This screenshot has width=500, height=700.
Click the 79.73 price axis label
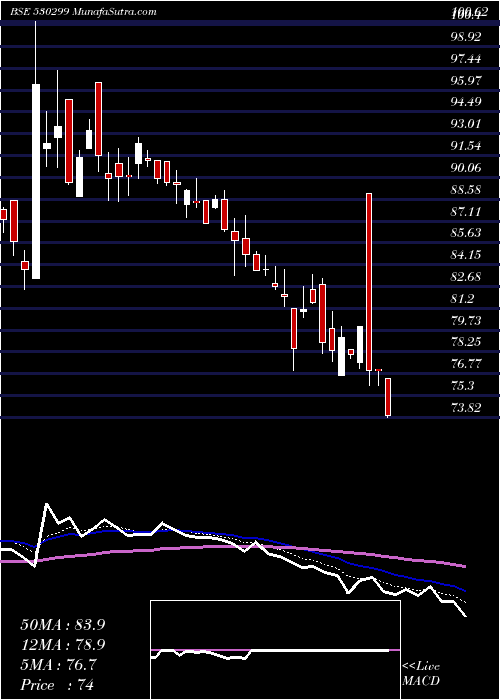coord(466,321)
